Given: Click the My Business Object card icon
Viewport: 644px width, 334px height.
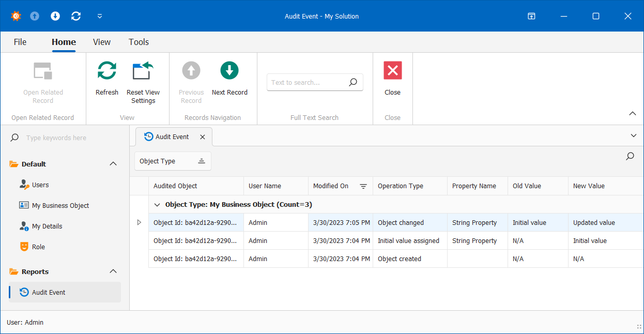Looking at the screenshot, I should tap(24, 205).
